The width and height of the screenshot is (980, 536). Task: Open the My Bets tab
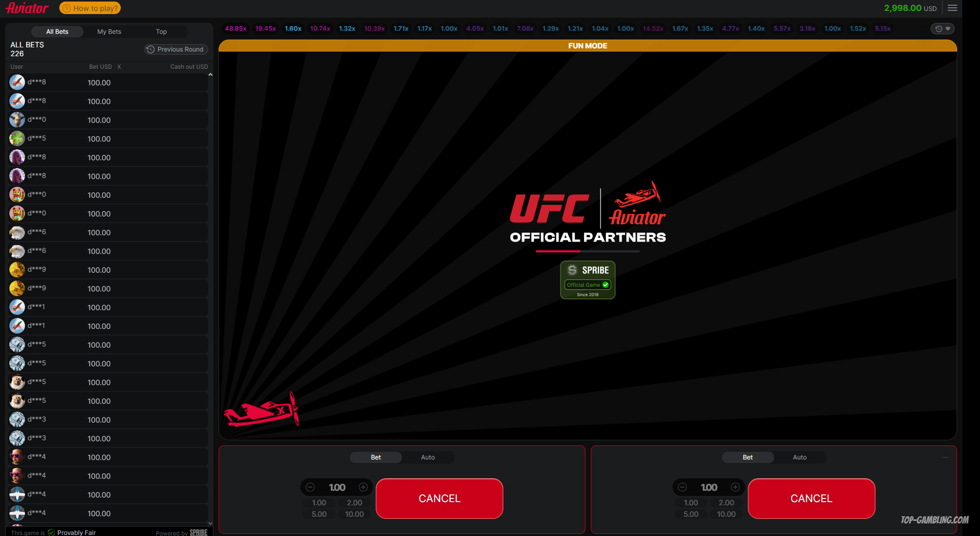coord(109,32)
